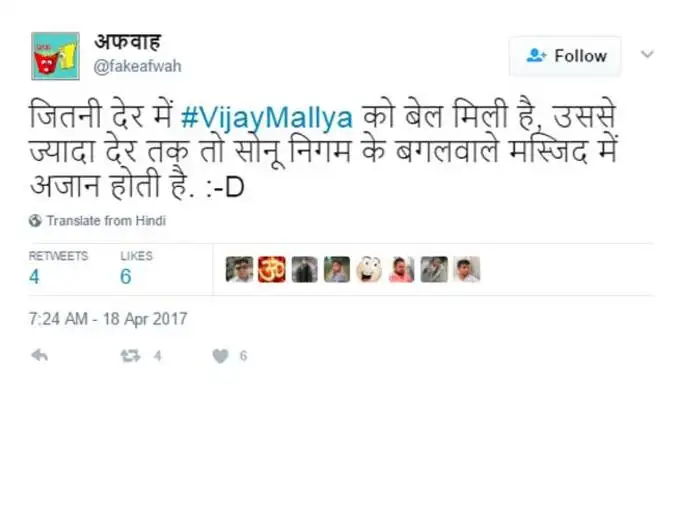Open the @fakeafwah handle link
The image size is (680, 509).
pyautogui.click(x=137, y=66)
